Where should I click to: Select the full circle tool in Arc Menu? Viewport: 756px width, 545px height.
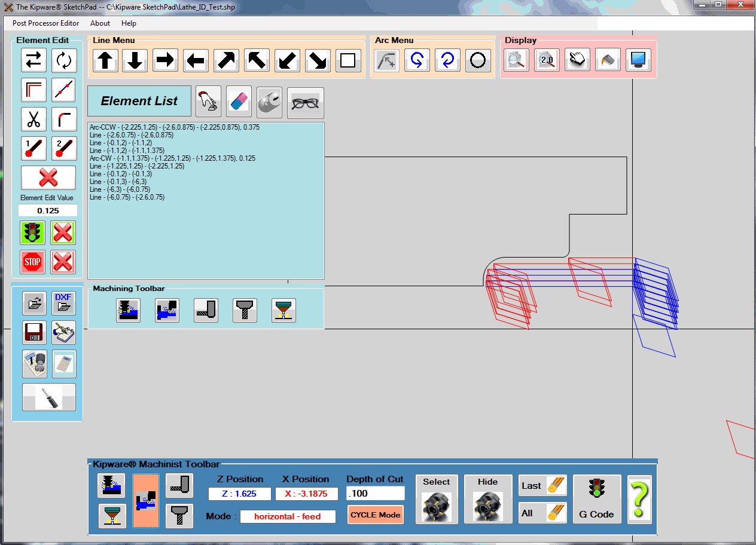pyautogui.click(x=478, y=60)
